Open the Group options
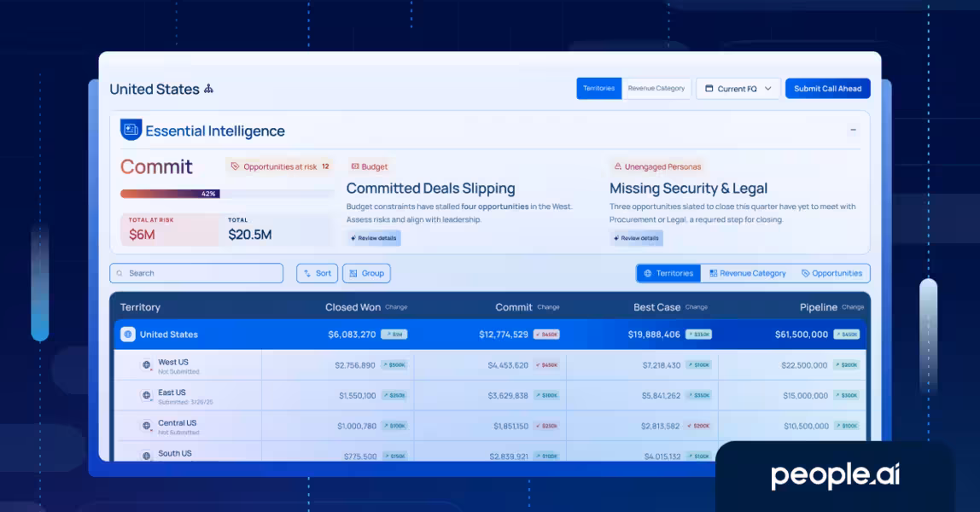The height and width of the screenshot is (512, 980). point(366,273)
